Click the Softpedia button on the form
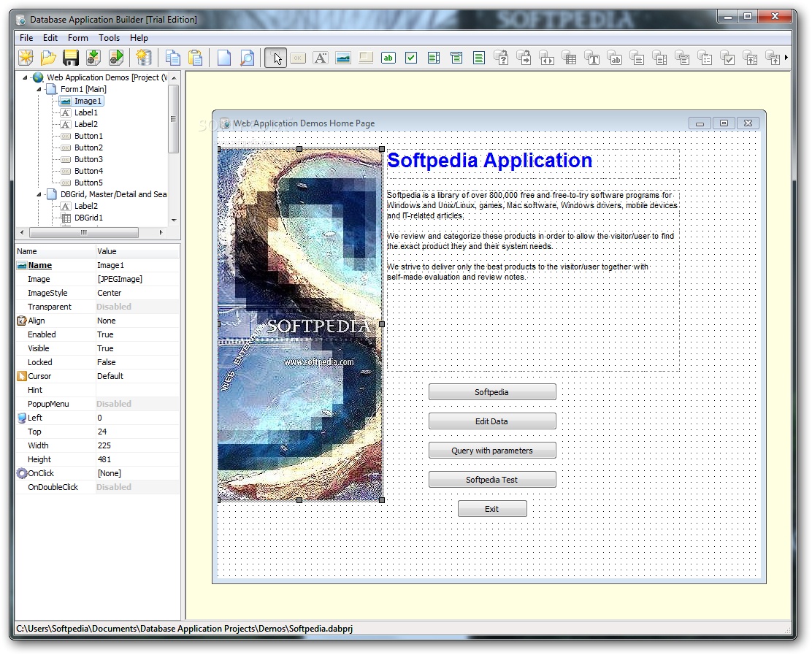 click(x=492, y=392)
